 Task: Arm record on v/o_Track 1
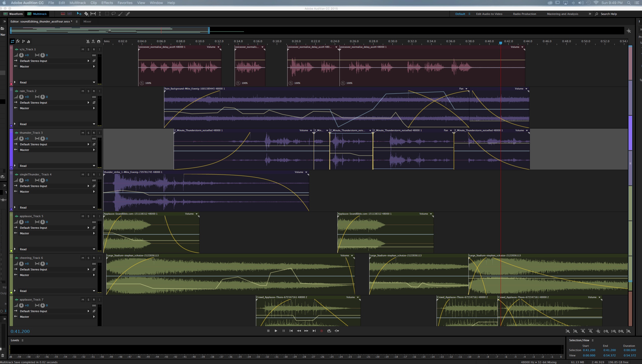94,49
